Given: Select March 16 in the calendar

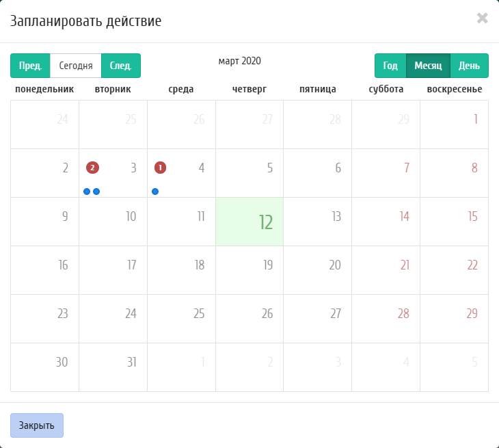Looking at the screenshot, I should 45,270.
